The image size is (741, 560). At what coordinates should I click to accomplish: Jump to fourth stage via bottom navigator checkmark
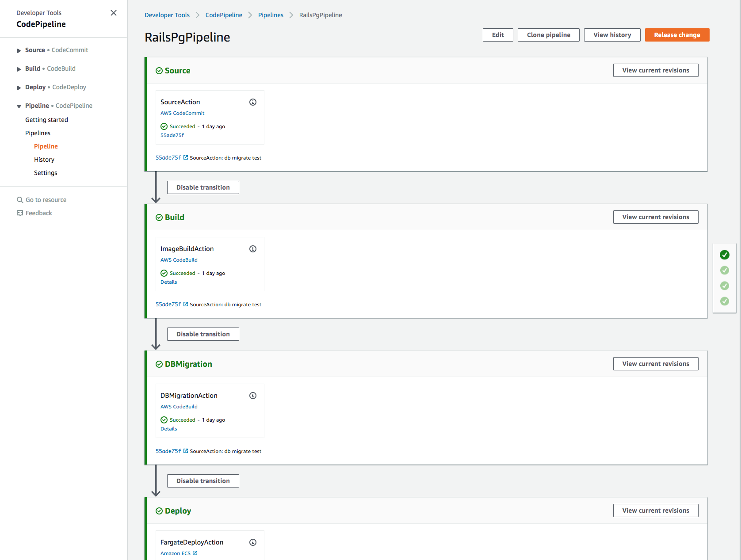725,301
